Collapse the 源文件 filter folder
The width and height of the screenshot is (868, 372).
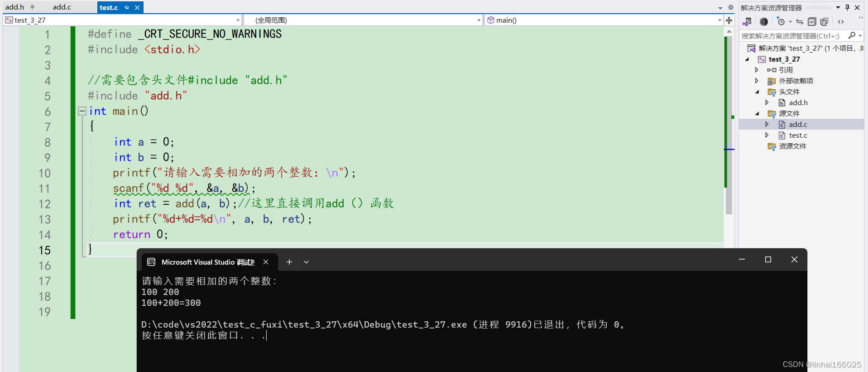click(757, 113)
